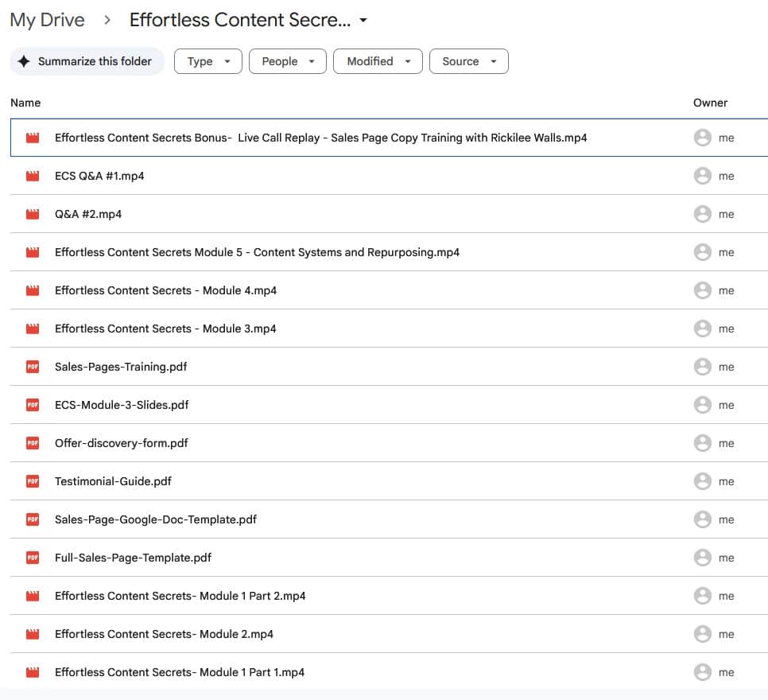Click video icon for ECS Q&A #1.mp4
The width and height of the screenshot is (768, 700).
33,176
